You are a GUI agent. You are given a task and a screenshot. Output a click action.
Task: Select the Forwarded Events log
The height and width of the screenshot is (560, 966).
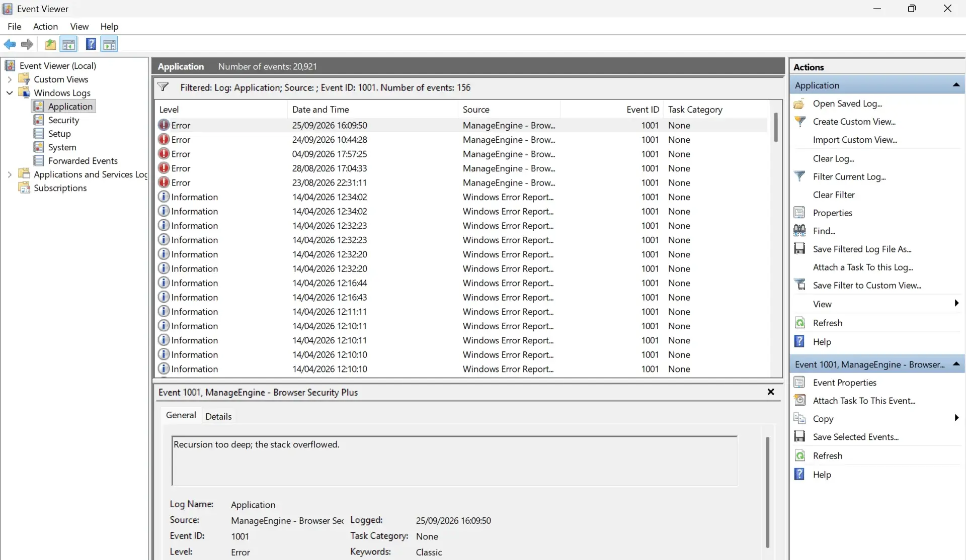point(83,161)
